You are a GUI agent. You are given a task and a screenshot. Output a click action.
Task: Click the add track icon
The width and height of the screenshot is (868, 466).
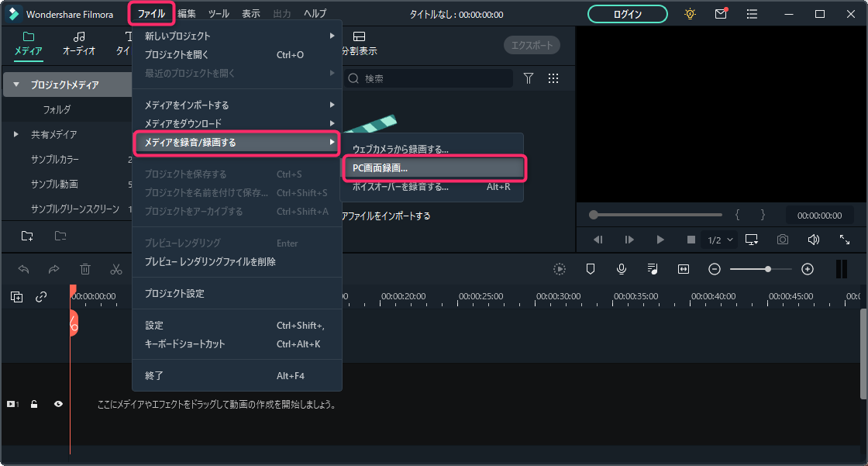click(x=16, y=297)
